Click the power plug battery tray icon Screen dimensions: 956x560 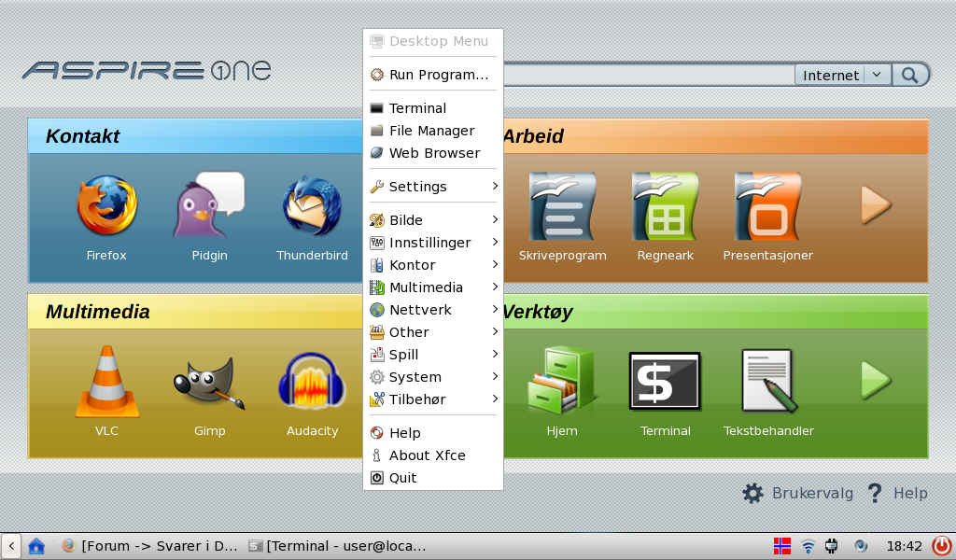[x=832, y=546]
